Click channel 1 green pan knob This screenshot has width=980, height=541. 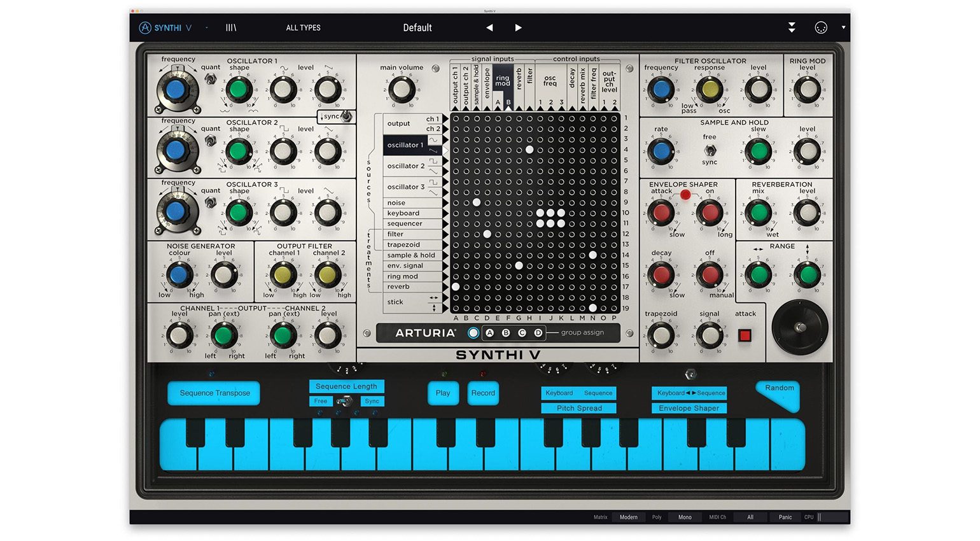click(x=223, y=335)
